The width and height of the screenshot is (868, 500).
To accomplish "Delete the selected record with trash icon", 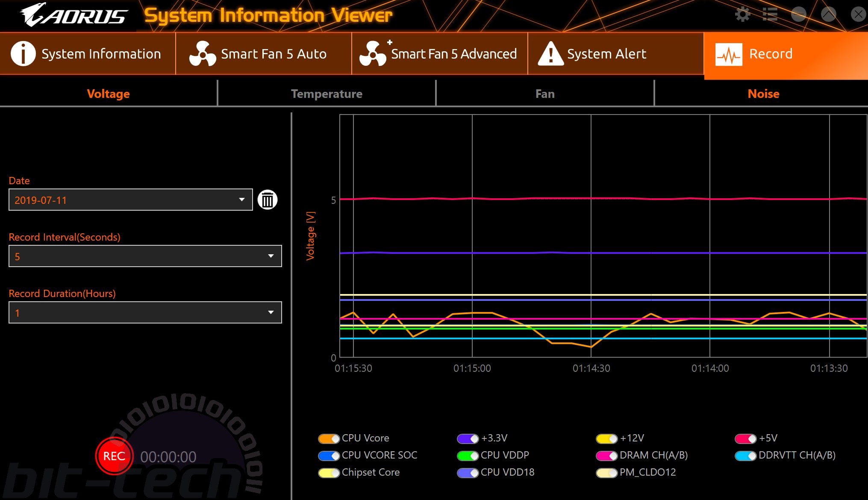I will [268, 200].
